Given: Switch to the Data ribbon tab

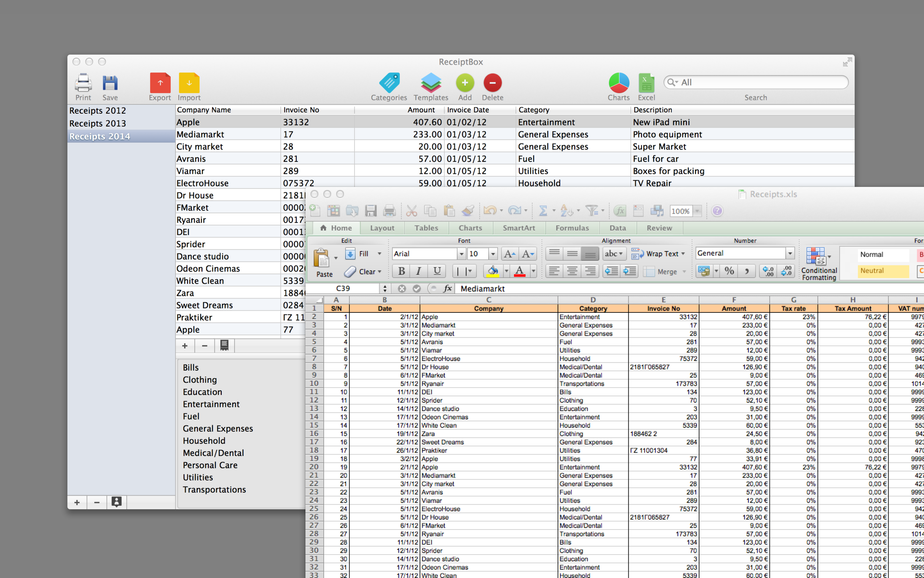Looking at the screenshot, I should (618, 228).
